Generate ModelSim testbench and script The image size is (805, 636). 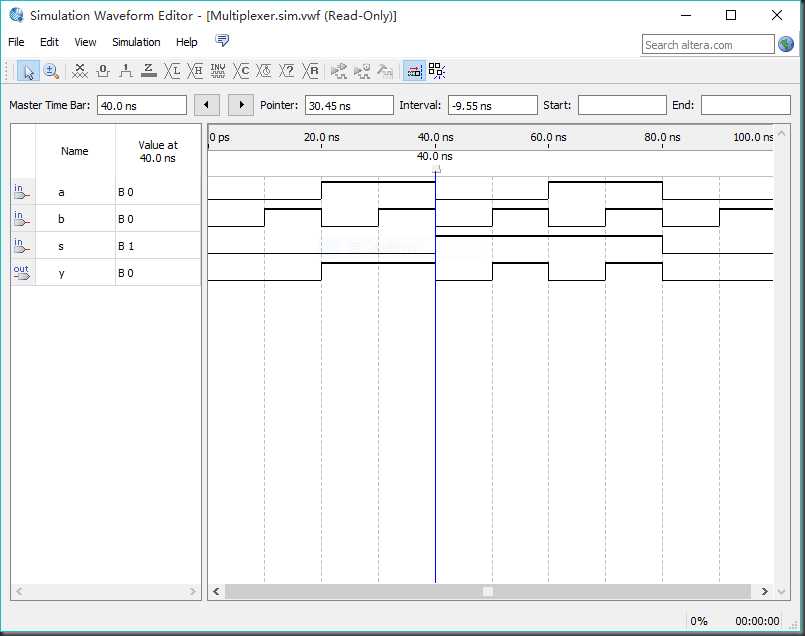385,71
